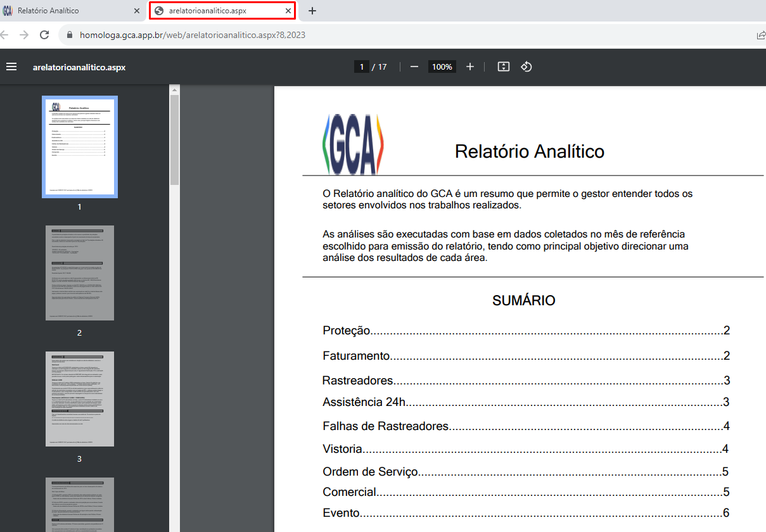Image resolution: width=766 pixels, height=532 pixels.
Task: Click the 100% zoom level field
Action: tap(442, 66)
